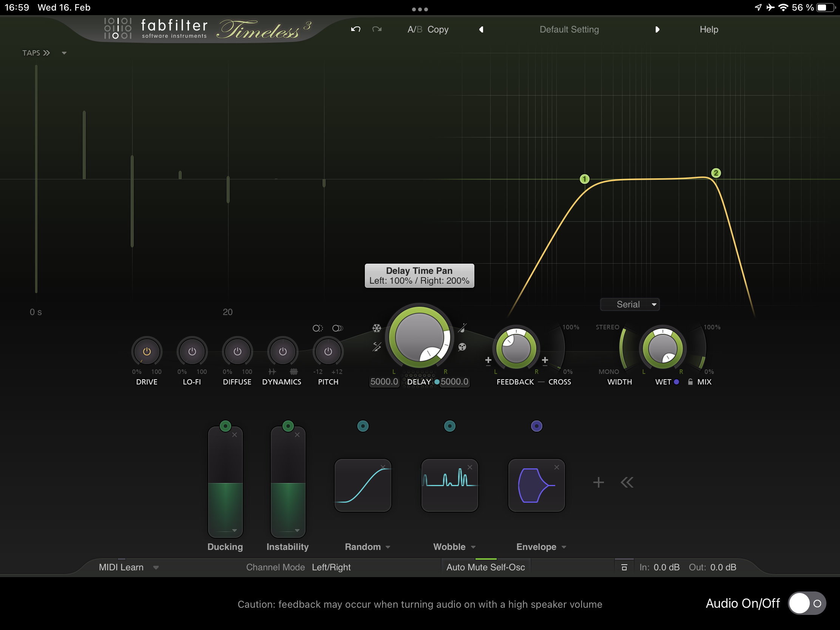This screenshot has width=840, height=630.
Task: Expand the MIDI Learn dropdown arrow
Action: click(x=156, y=568)
